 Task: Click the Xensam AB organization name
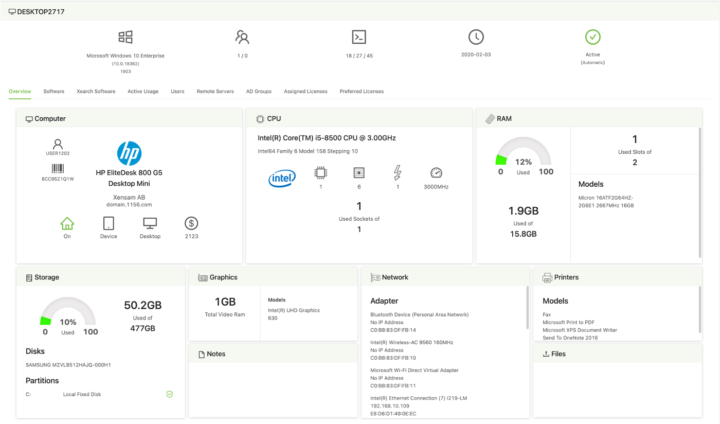[129, 197]
